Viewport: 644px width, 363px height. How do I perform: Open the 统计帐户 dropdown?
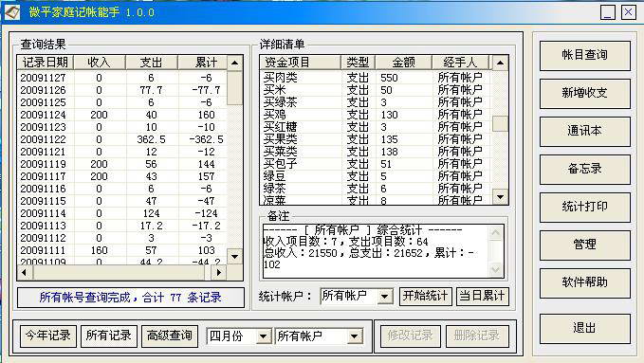[385, 297]
